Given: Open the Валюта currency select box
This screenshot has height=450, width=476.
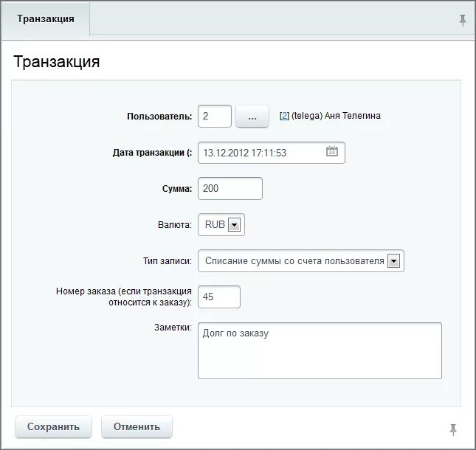Looking at the screenshot, I should 221,225.
